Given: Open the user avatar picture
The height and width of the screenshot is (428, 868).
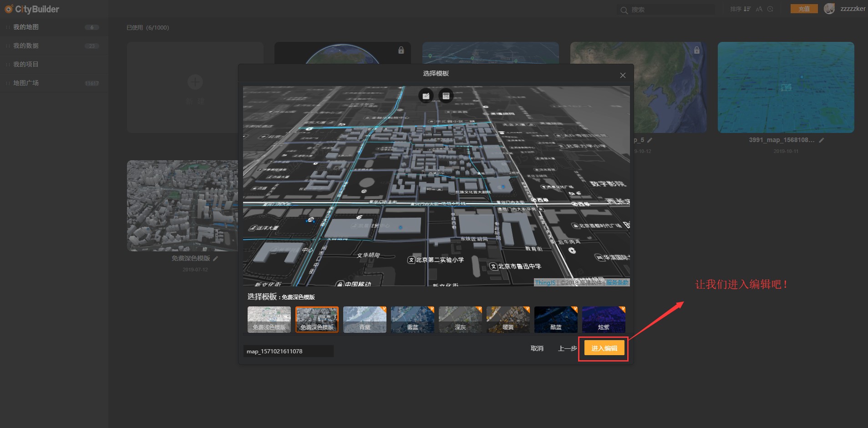Looking at the screenshot, I should pos(829,9).
